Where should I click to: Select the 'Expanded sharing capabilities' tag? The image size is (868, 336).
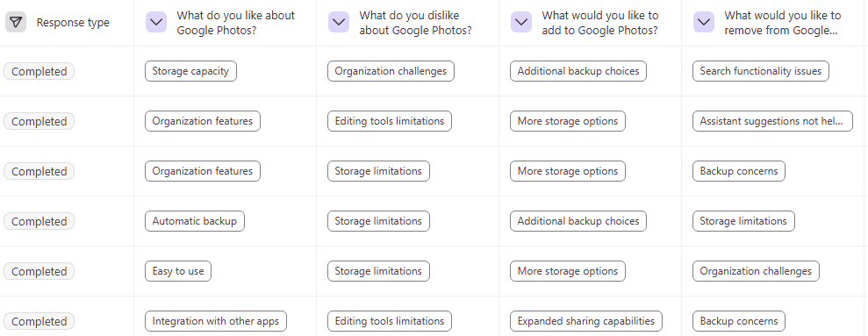pos(585,321)
